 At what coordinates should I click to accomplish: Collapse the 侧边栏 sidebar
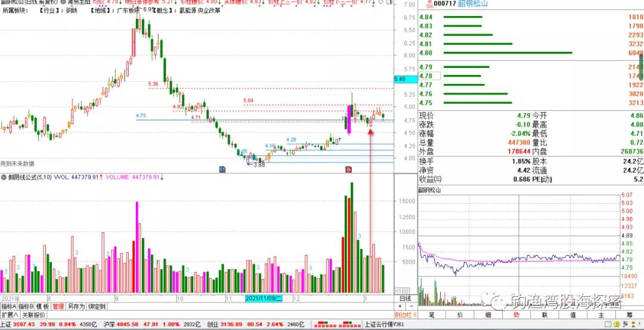tap(406, 315)
